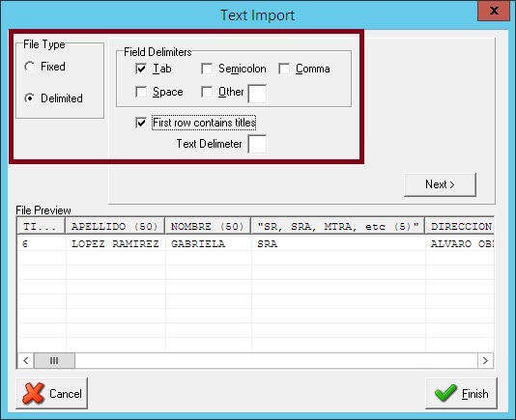
Task: Enable the Semicolon delimiter checkbox
Action: coord(207,69)
